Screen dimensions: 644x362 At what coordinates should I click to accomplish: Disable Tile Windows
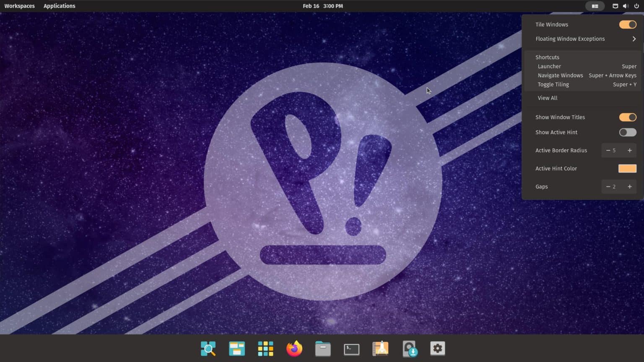(627, 24)
